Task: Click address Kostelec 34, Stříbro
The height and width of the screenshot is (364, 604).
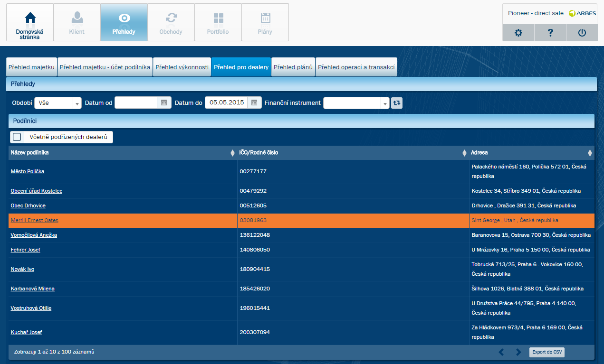Action: [x=526, y=191]
